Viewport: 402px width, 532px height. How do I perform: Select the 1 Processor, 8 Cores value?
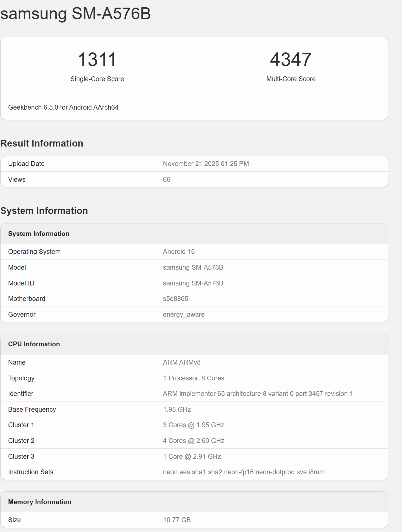point(194,378)
